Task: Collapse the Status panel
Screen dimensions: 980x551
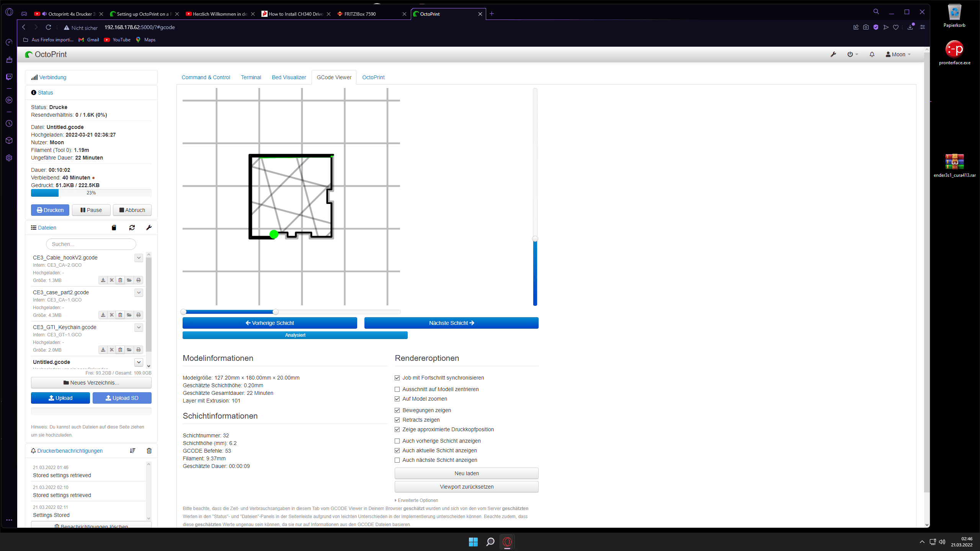Action: (45, 93)
